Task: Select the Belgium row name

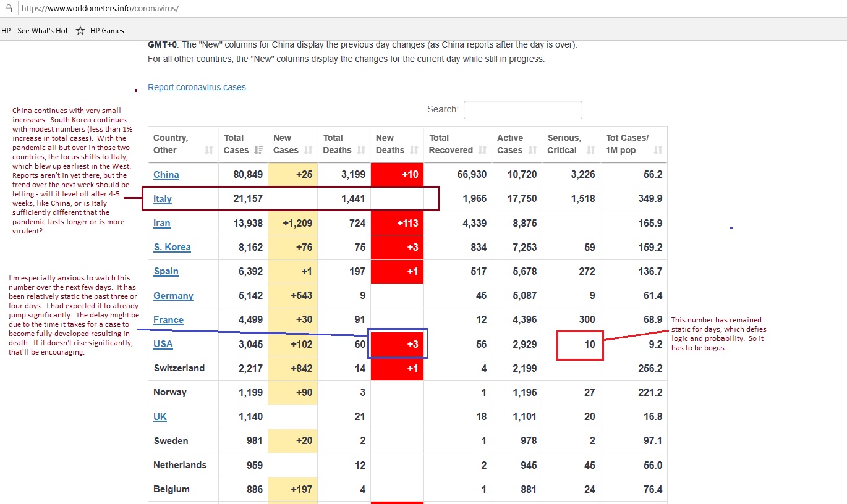Action: [172, 489]
